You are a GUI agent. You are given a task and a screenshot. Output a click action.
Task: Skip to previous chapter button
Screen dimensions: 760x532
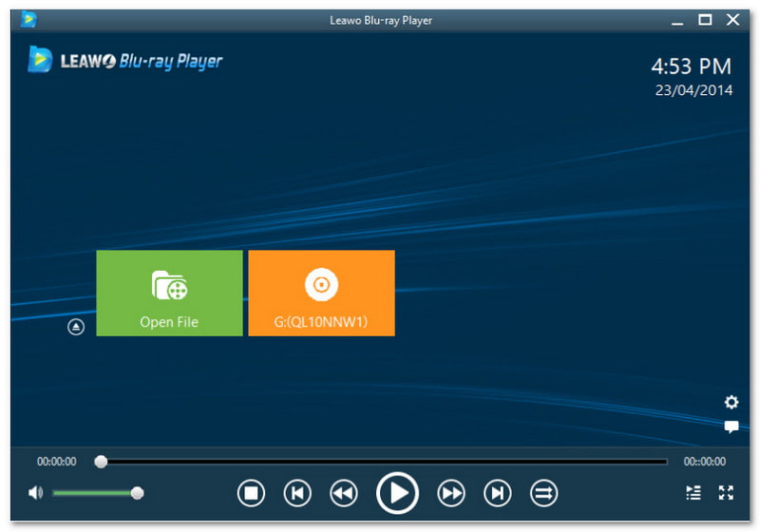pos(297,493)
